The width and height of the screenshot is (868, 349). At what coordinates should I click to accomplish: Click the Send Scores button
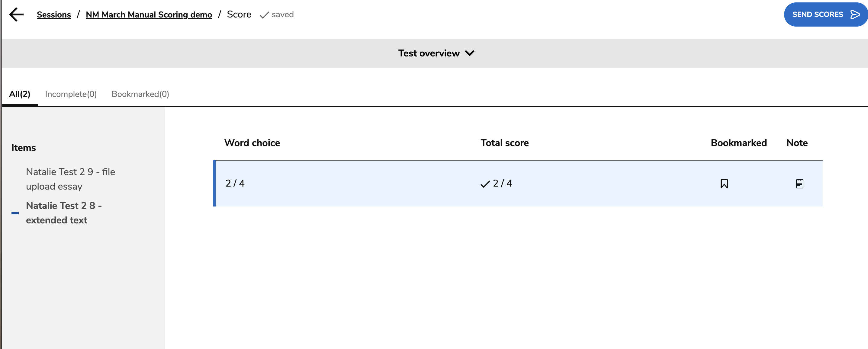(x=825, y=14)
